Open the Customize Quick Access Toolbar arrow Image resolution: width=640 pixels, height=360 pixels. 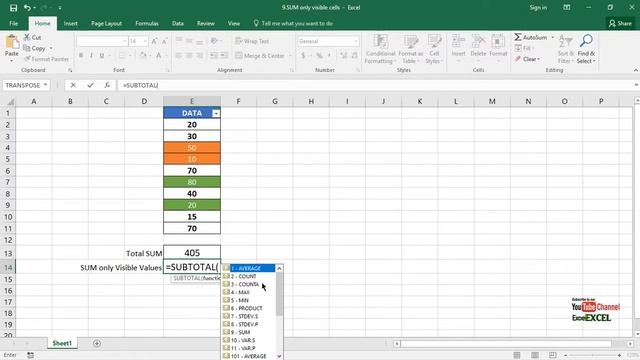coord(60,8)
